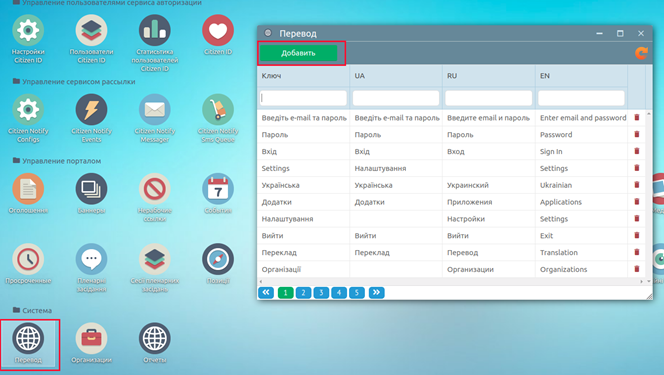Launch the Просроченные clock icon
The width and height of the screenshot is (664, 375).
[x=28, y=259]
